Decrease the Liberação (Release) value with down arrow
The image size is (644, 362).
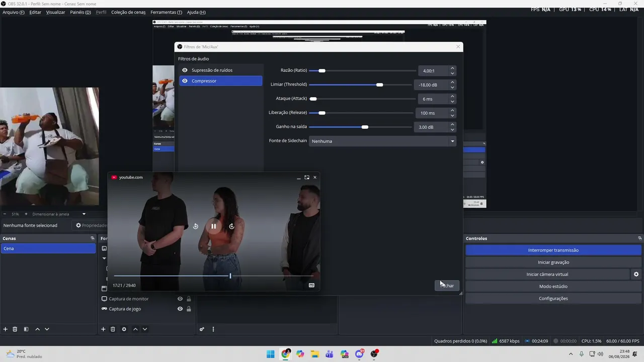[452, 116]
